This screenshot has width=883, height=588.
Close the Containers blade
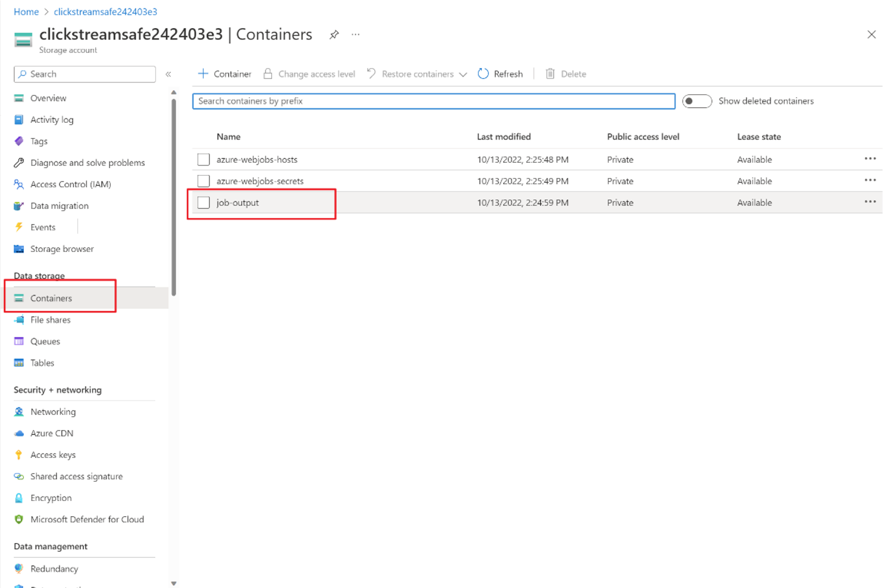click(872, 35)
